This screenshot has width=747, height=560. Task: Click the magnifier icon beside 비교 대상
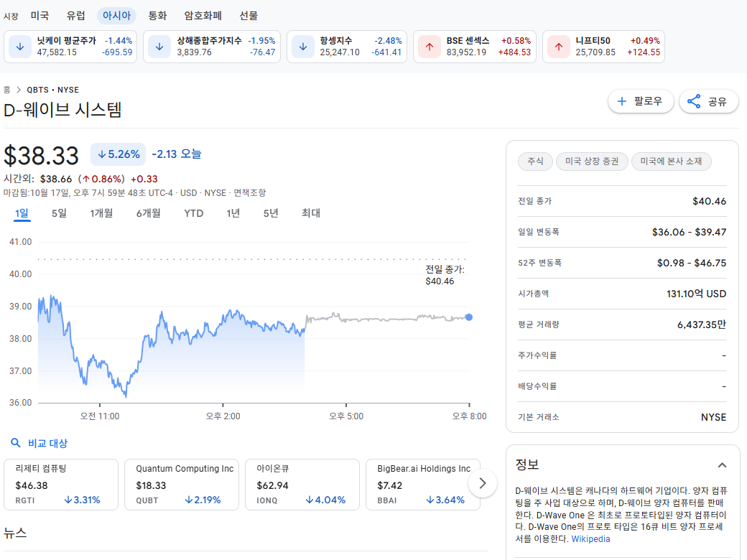pos(16,443)
